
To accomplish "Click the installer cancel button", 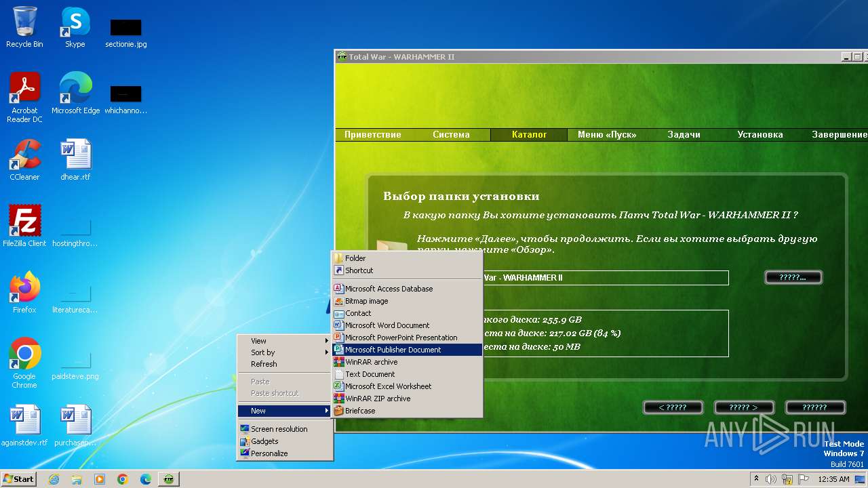I will click(815, 407).
